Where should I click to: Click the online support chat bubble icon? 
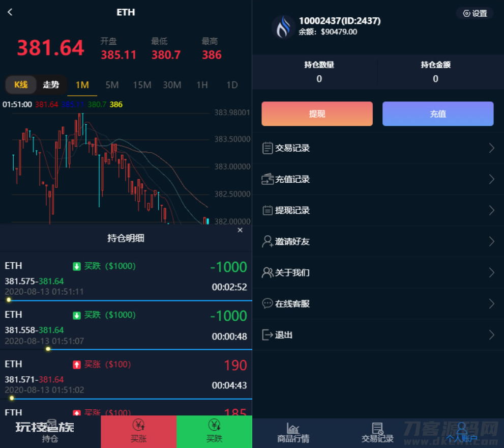pos(268,303)
